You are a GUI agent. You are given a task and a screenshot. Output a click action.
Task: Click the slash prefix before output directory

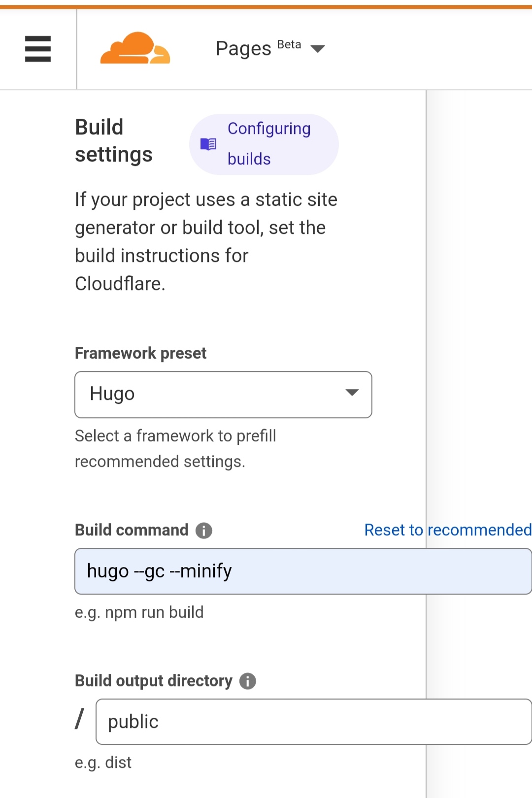pyautogui.click(x=80, y=719)
